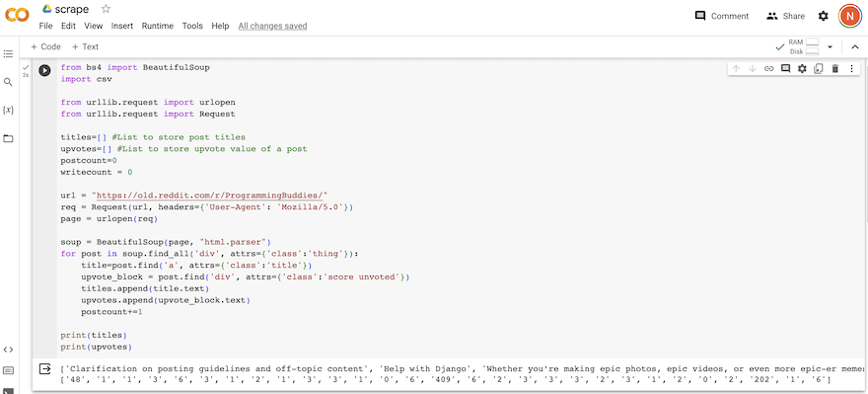Run the code cell
Viewport: 868px width, 394px height.
[44, 70]
